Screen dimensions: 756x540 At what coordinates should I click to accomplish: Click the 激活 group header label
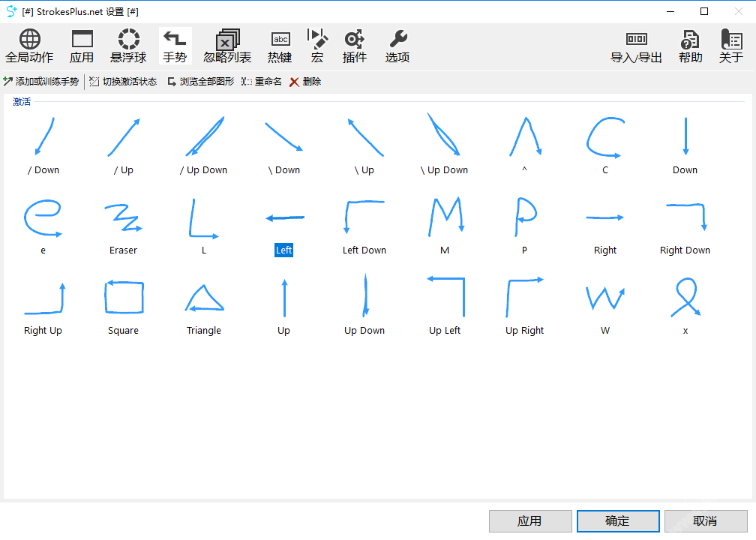[22, 102]
